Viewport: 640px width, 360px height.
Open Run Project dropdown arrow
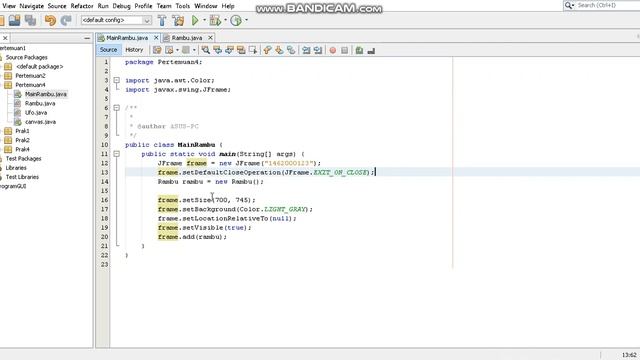coord(204,20)
